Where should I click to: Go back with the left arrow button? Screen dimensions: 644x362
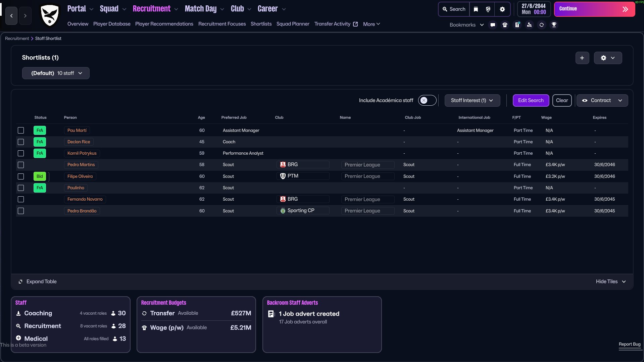tap(11, 16)
